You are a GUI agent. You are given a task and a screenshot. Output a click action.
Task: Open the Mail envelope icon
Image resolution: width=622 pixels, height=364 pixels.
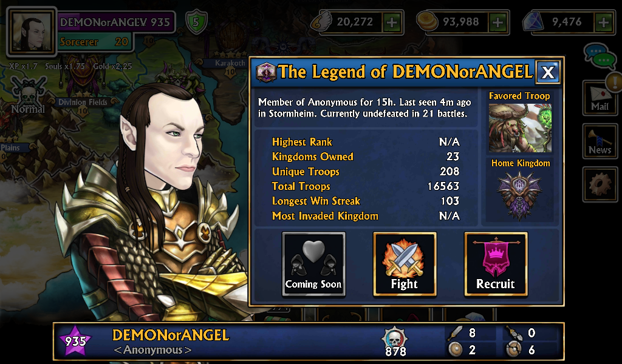click(x=600, y=98)
